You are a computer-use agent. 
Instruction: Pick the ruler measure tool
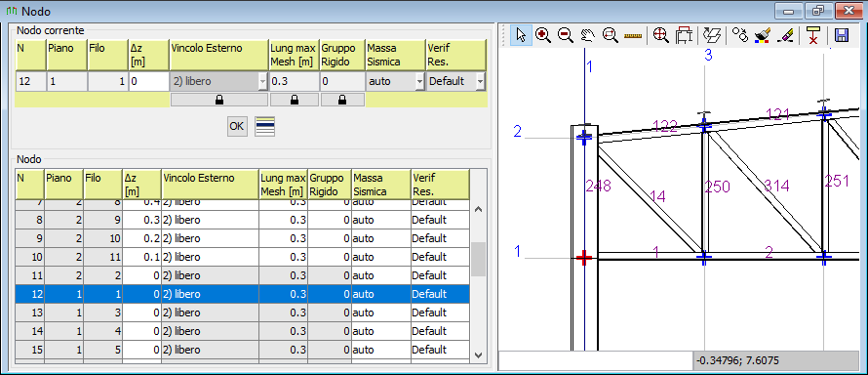pyautogui.click(x=632, y=35)
